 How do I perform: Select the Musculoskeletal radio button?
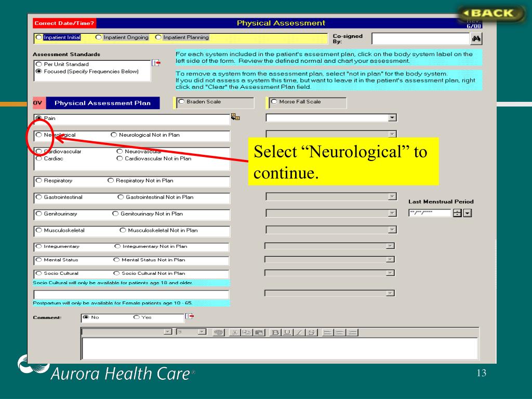[x=38, y=230]
